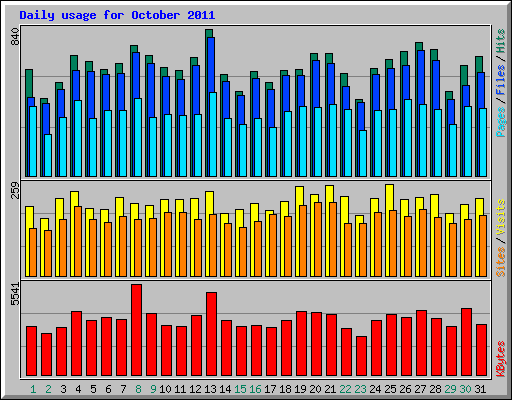This screenshot has height=400, width=512.
Task: Click the cyan Pages bar for day 13
Action: point(213,134)
